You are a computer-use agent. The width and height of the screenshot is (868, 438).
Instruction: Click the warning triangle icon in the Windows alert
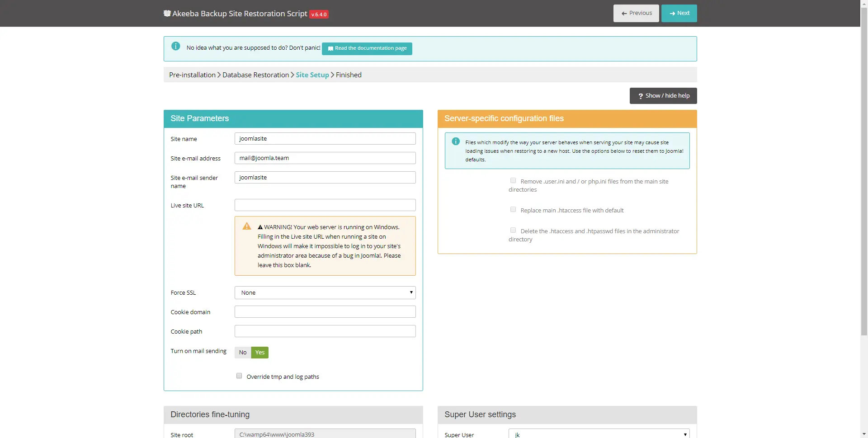coord(247,226)
